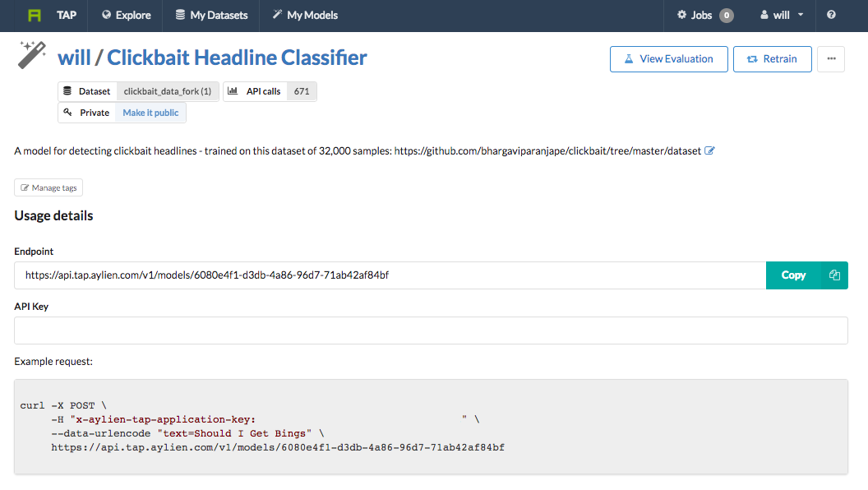Click the retweet icon on Retrain
Viewport: 868px width, 490px height.
point(752,59)
